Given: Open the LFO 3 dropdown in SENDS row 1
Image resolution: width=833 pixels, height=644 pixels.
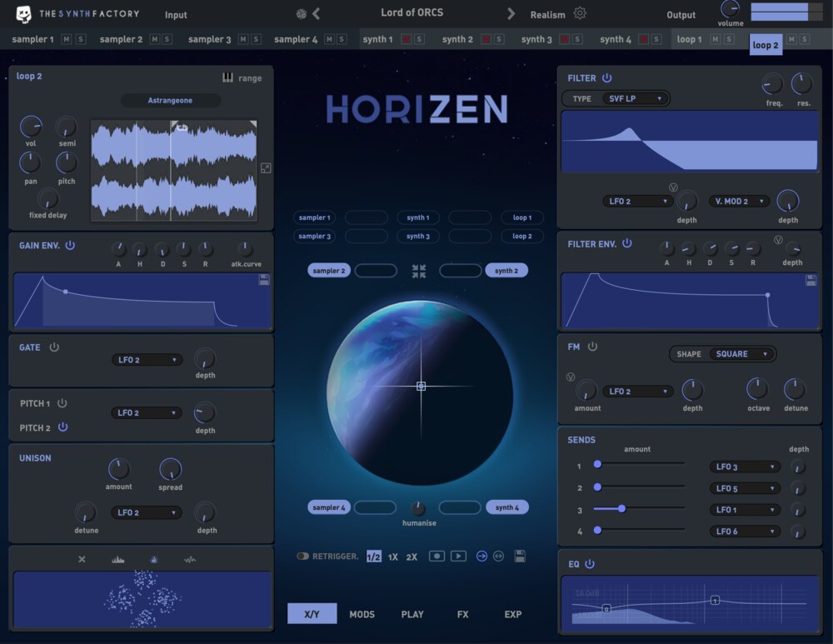Looking at the screenshot, I should [x=744, y=467].
